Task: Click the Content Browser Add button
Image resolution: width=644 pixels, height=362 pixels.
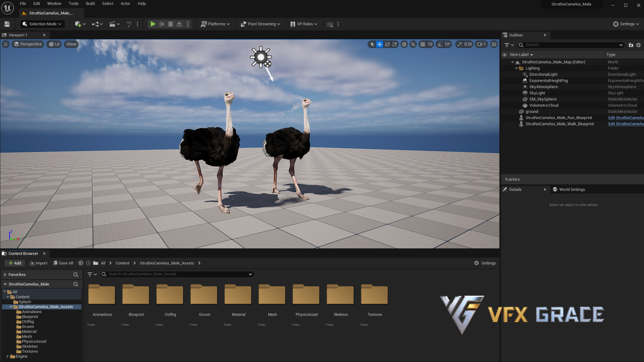Action: [x=15, y=263]
